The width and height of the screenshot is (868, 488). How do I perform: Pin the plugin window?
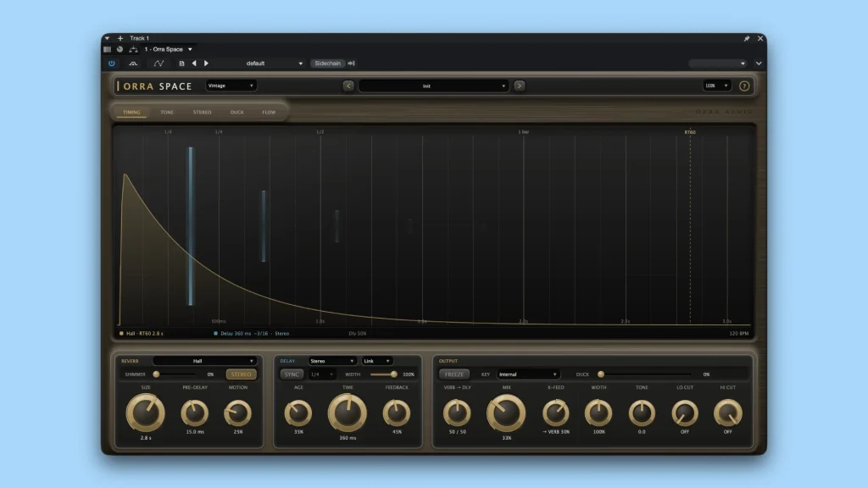pos(746,39)
